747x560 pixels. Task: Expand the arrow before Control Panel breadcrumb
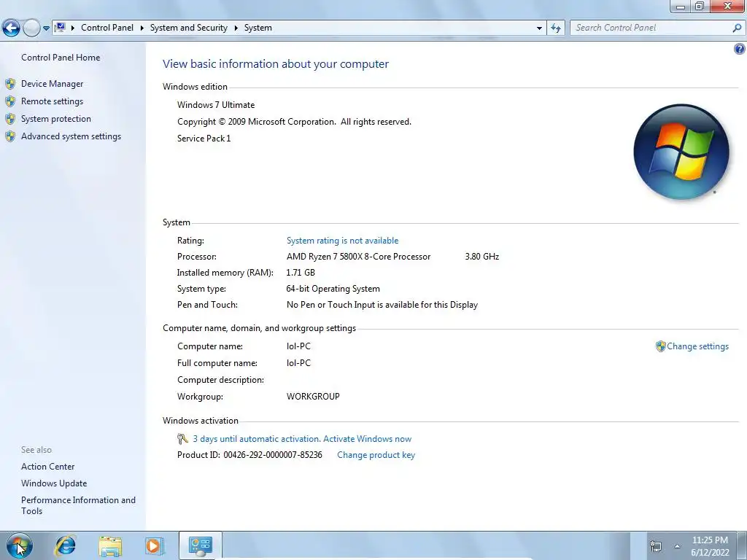(x=73, y=28)
